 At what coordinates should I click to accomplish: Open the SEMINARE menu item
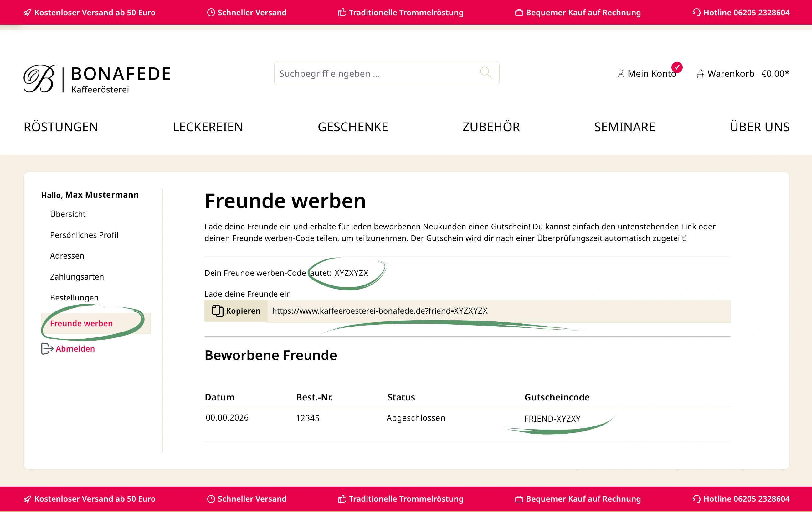tap(624, 127)
